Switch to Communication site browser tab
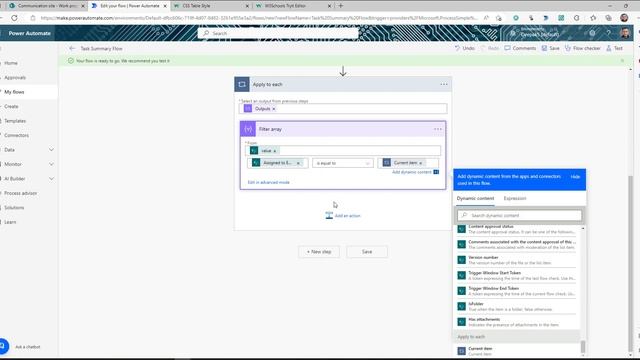 click(x=46, y=6)
